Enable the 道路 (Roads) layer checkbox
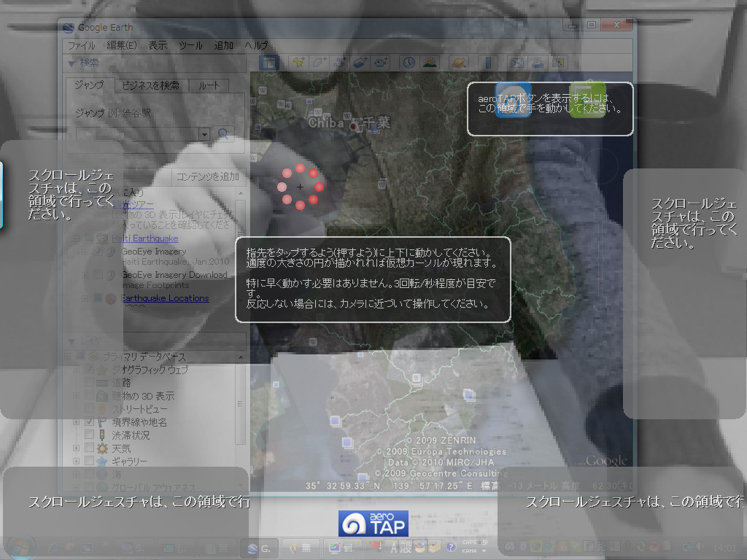Viewport: 747px width, 560px height. pyautogui.click(x=89, y=382)
